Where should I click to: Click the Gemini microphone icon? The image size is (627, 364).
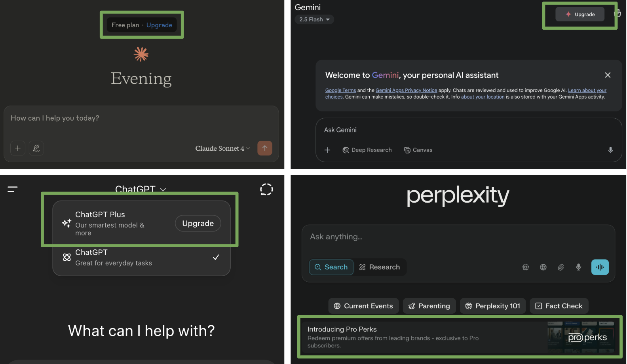point(610,150)
